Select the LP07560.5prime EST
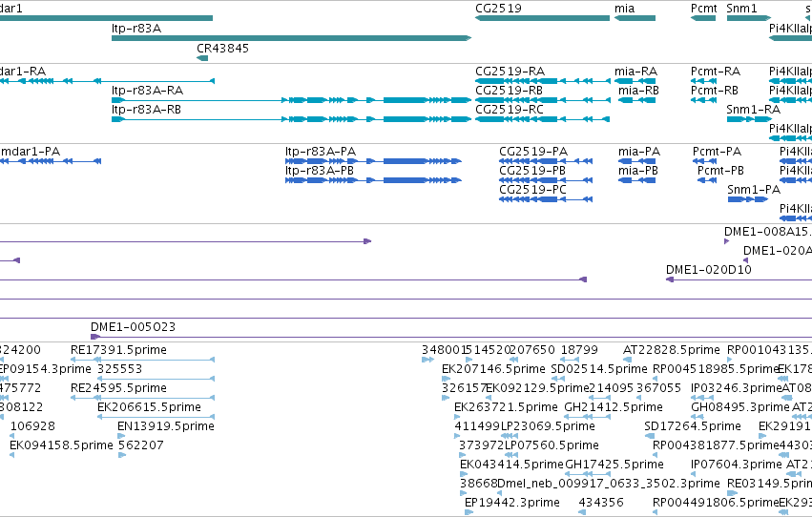The height and width of the screenshot is (517, 812). pyautogui.click(x=511, y=455)
